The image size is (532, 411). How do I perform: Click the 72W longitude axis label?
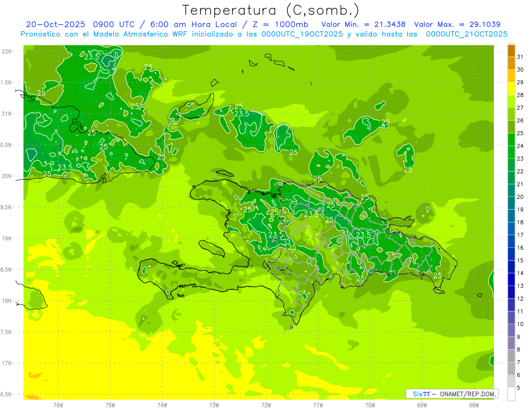pos(266,405)
